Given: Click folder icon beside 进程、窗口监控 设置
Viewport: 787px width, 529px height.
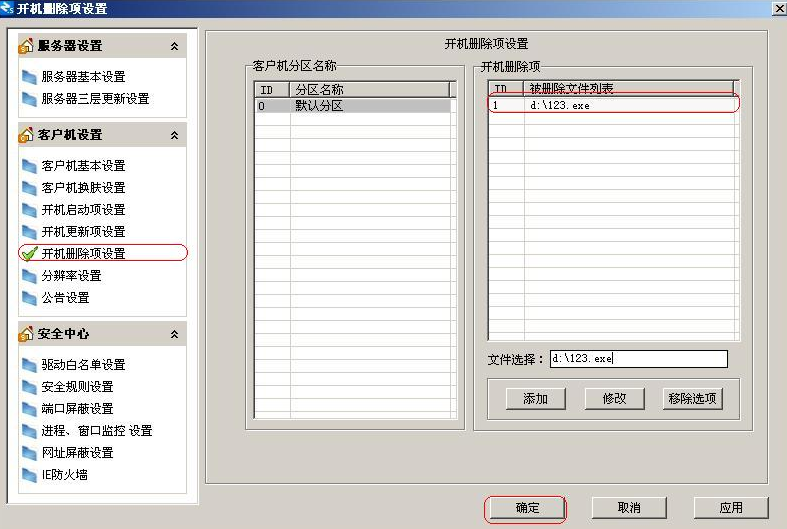Looking at the screenshot, I should [x=29, y=431].
